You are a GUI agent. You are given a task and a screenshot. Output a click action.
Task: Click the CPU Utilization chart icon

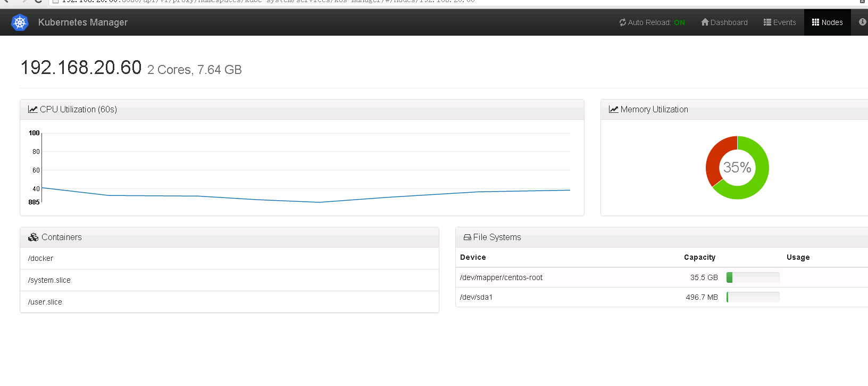click(x=33, y=109)
